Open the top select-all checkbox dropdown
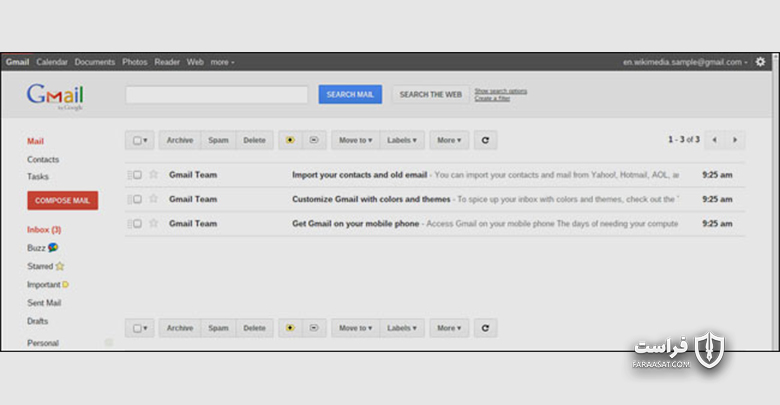780x405 pixels. coord(140,140)
